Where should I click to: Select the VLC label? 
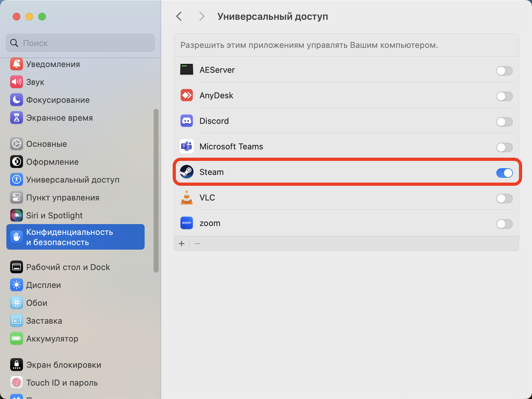[207, 198]
